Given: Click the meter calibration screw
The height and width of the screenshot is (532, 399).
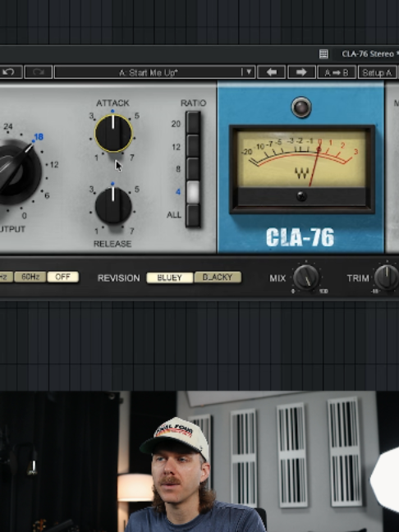Looking at the screenshot, I should click(301, 195).
